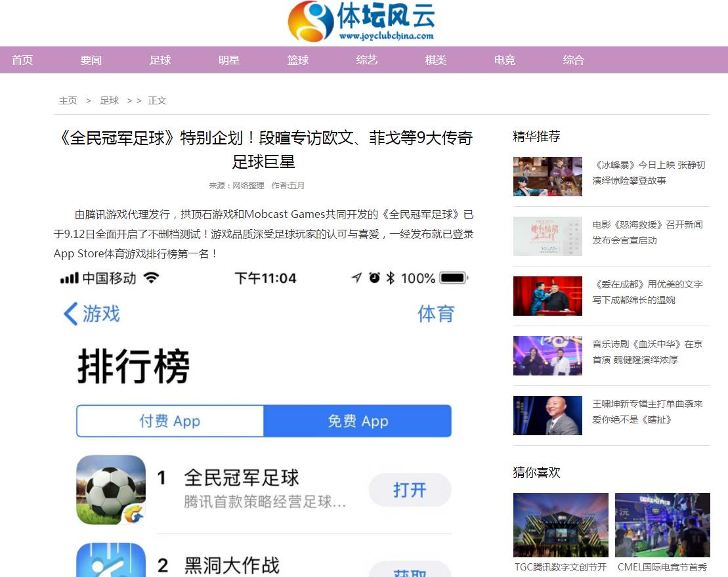
Task: Open 《冰峰暴》今日上映 article link
Action: point(649,173)
